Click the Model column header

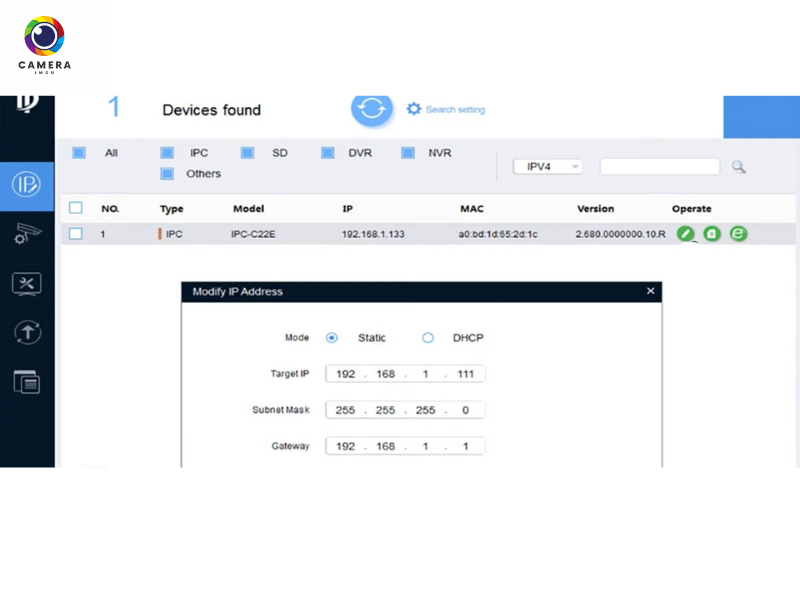pyautogui.click(x=248, y=209)
